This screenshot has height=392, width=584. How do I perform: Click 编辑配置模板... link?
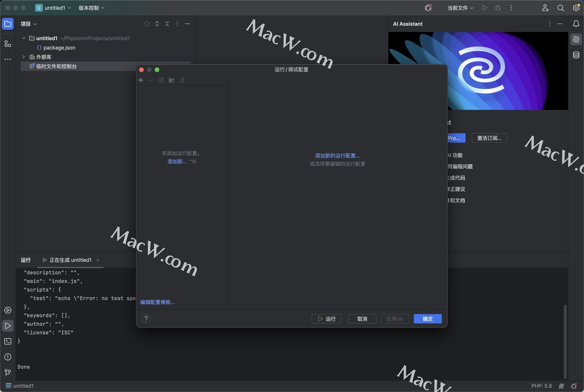(x=157, y=302)
